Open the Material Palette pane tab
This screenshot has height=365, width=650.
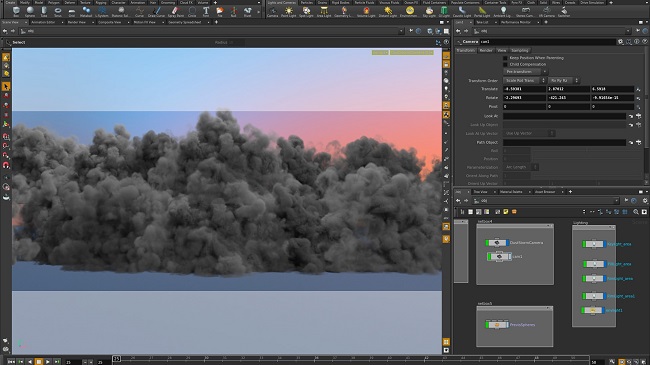coord(511,192)
